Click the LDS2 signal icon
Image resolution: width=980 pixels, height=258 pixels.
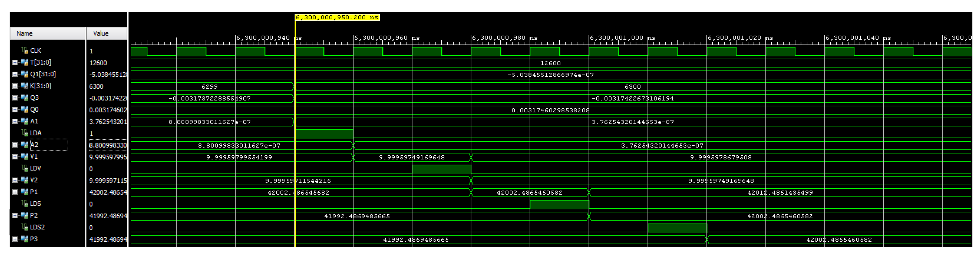25,227
